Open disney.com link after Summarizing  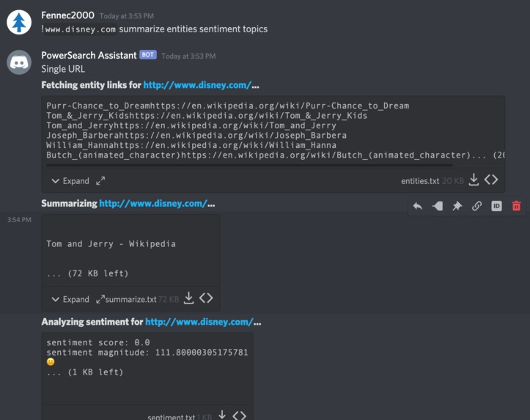point(152,204)
